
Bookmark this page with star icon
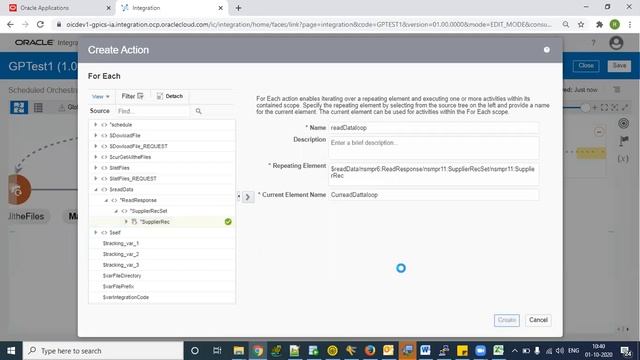pyautogui.click(x=581, y=24)
